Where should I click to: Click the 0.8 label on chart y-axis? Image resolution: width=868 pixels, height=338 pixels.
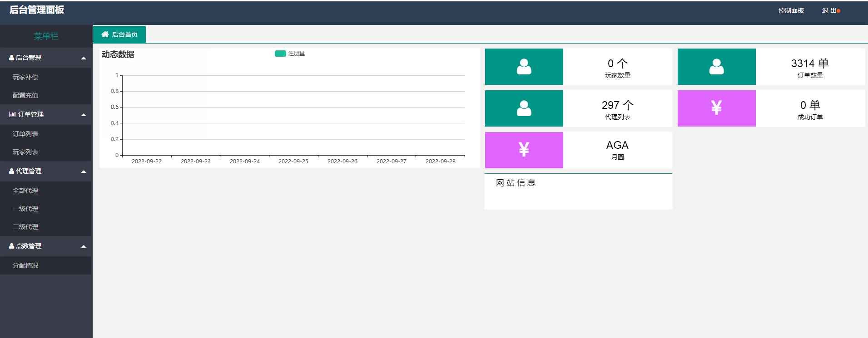pos(114,91)
